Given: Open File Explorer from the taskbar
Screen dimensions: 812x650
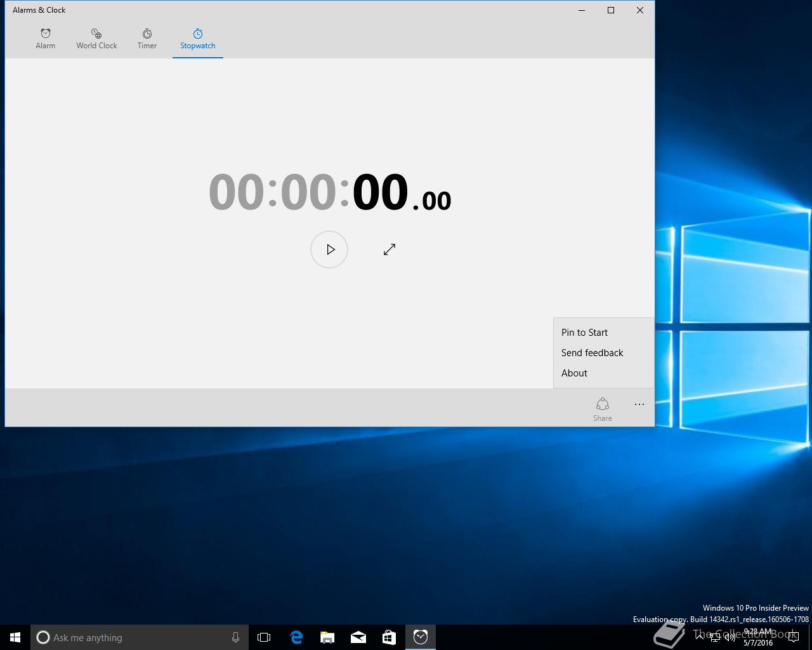Looking at the screenshot, I should [x=327, y=637].
